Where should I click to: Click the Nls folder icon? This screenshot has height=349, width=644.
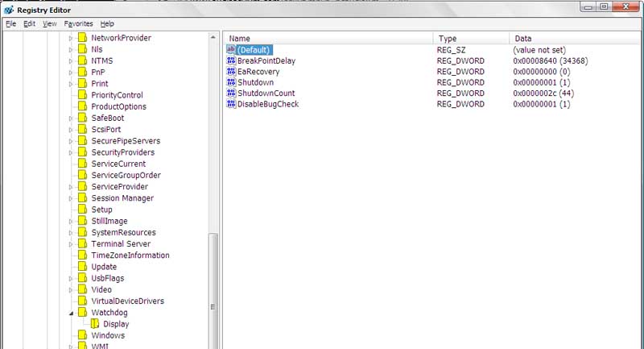click(x=83, y=49)
